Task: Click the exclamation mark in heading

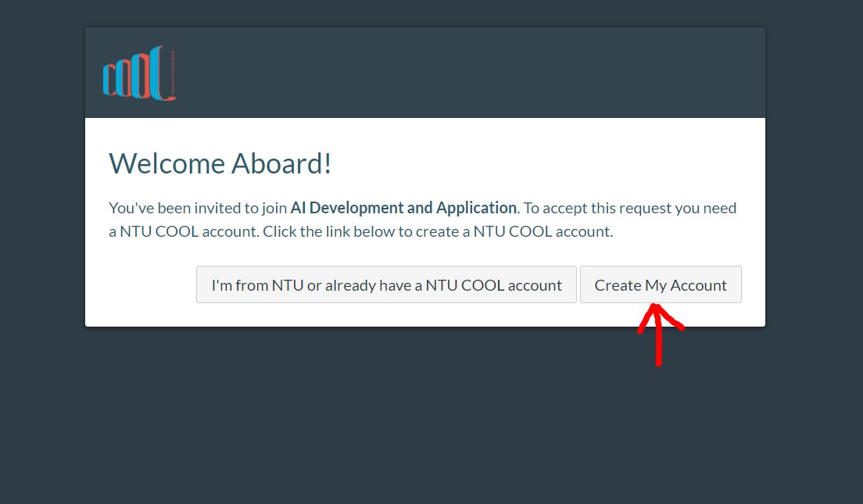Action: (x=328, y=163)
